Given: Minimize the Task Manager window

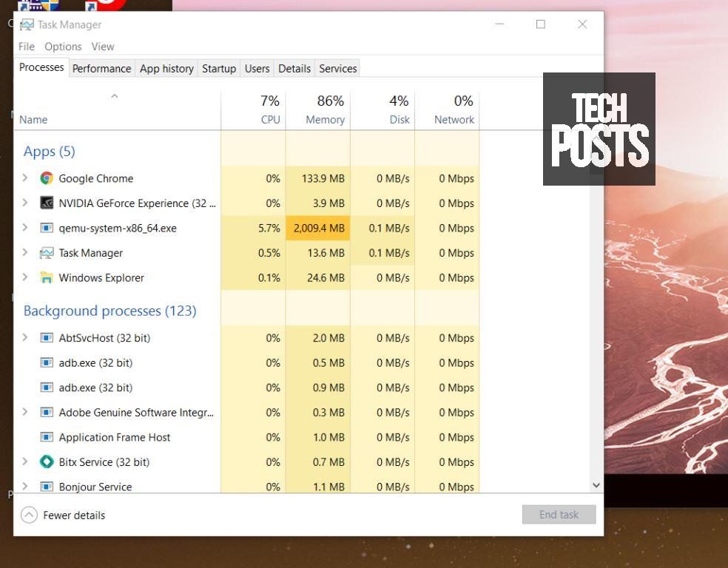Looking at the screenshot, I should pos(499,24).
